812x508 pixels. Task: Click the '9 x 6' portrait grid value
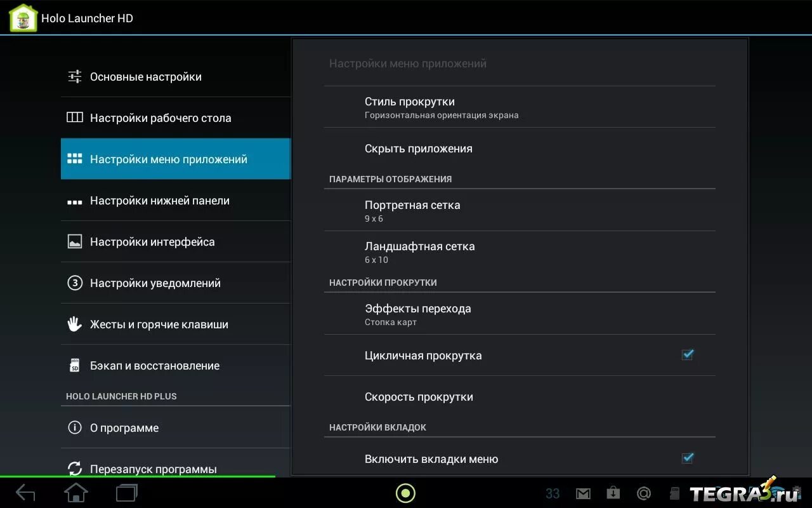tap(374, 219)
